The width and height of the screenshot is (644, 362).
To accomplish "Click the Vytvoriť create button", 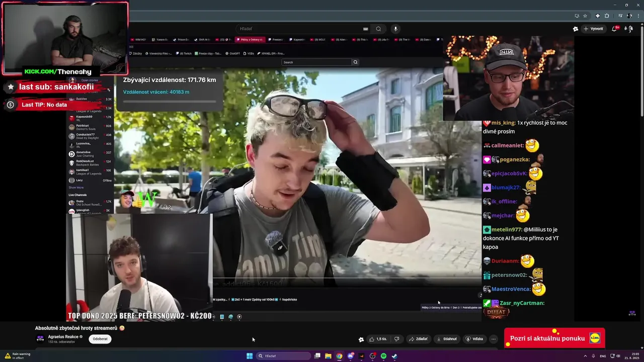I will point(593,29).
